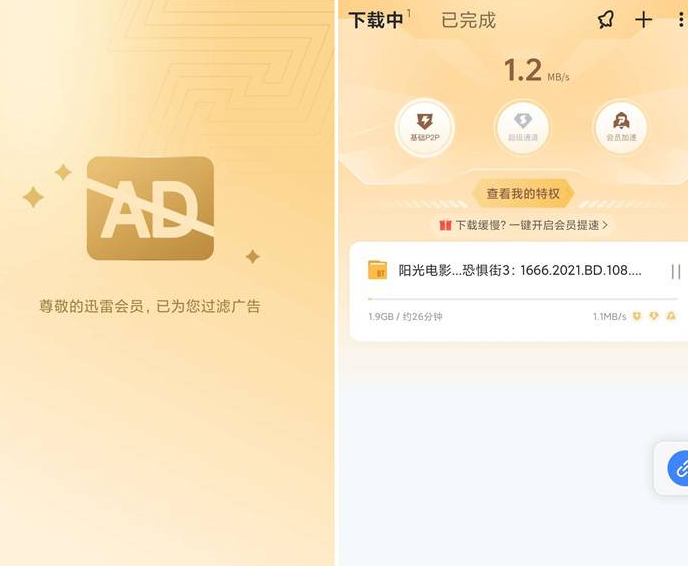
Task: Select the greyed-out diamond channel icon
Action: click(x=523, y=128)
